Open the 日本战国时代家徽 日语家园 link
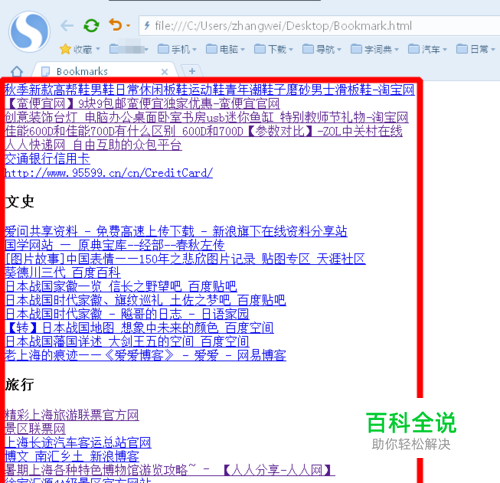 point(127,314)
